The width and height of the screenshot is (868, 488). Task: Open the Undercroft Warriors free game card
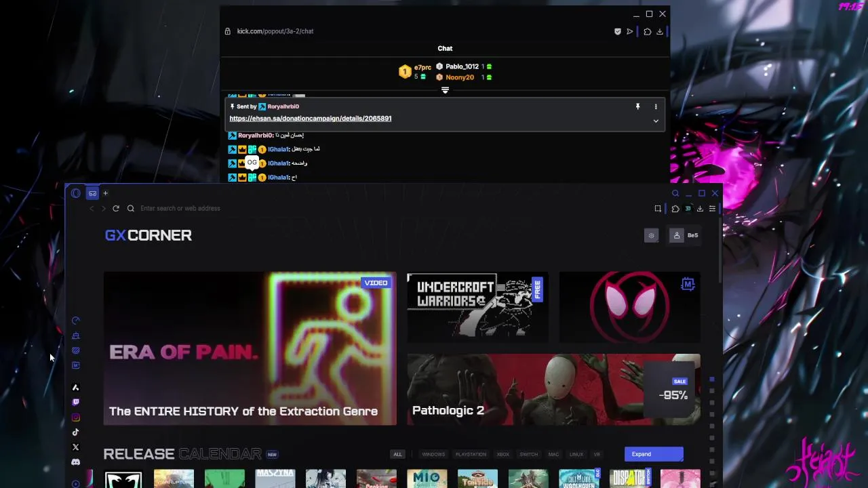477,308
